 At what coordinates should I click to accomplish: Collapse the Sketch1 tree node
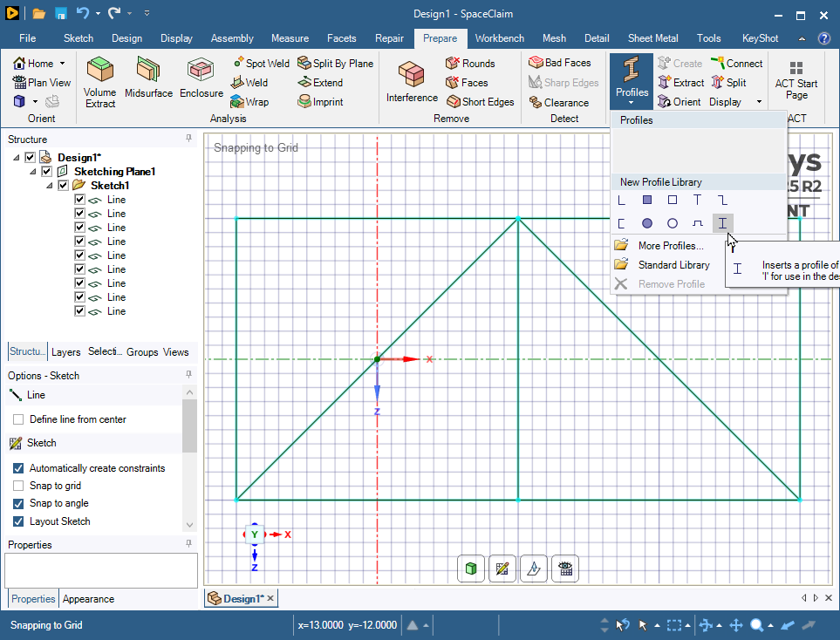coord(48,186)
